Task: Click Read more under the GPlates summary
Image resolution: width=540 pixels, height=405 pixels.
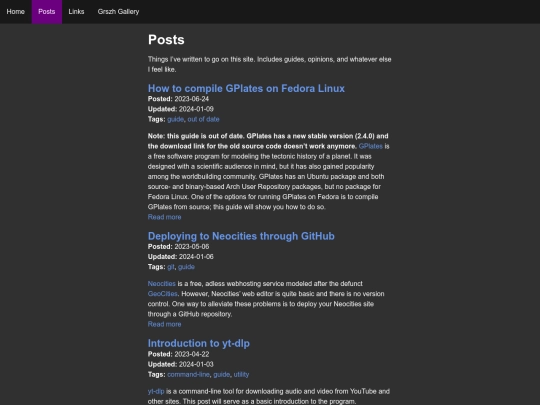Action: coord(164,217)
